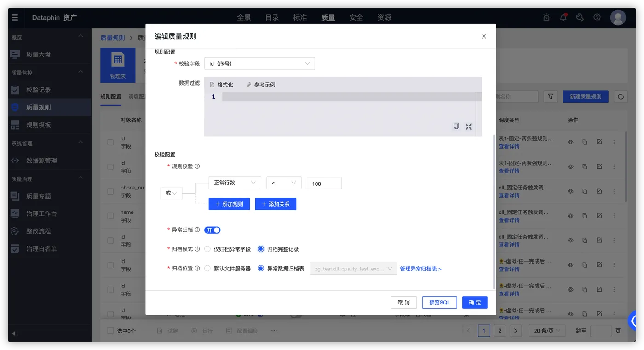Switch to 资源 top menu

point(384,17)
